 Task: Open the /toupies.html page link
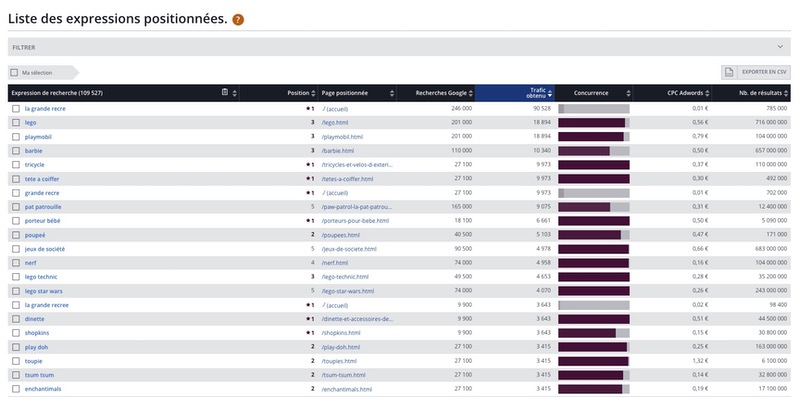tap(339, 361)
